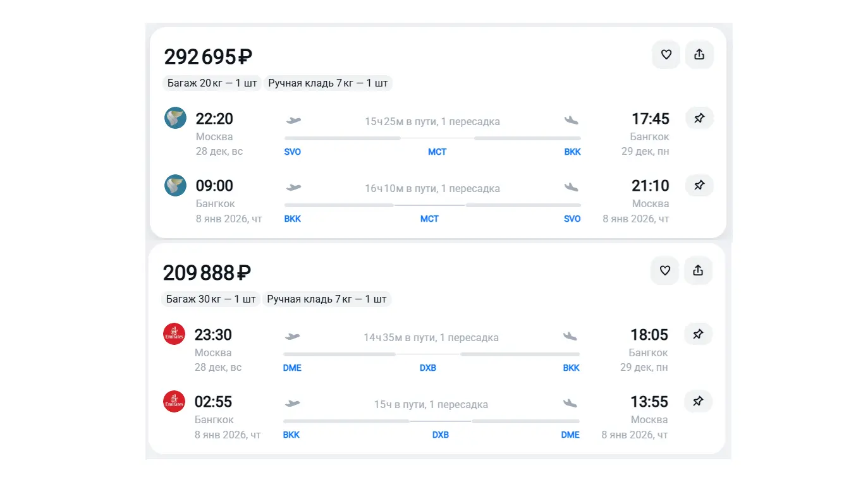Click the Oman Air logo on 09:00 flight
This screenshot has width=868, height=487.
pos(175,185)
